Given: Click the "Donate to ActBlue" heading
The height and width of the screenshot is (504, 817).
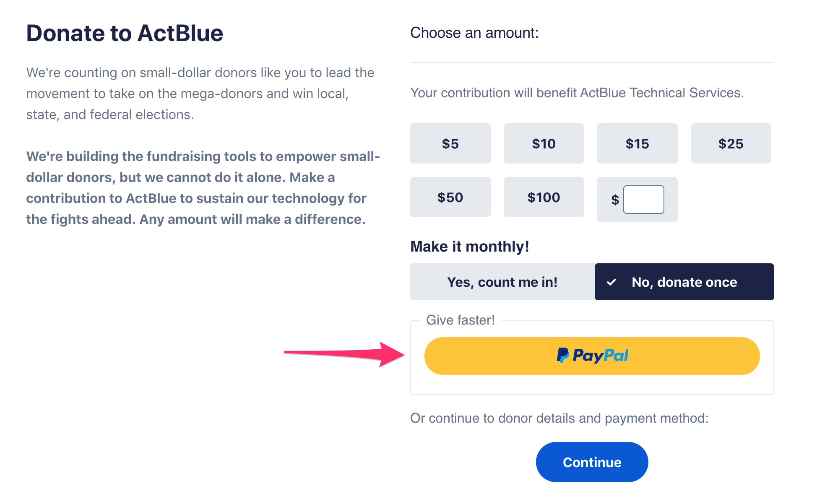Looking at the screenshot, I should tap(125, 33).
